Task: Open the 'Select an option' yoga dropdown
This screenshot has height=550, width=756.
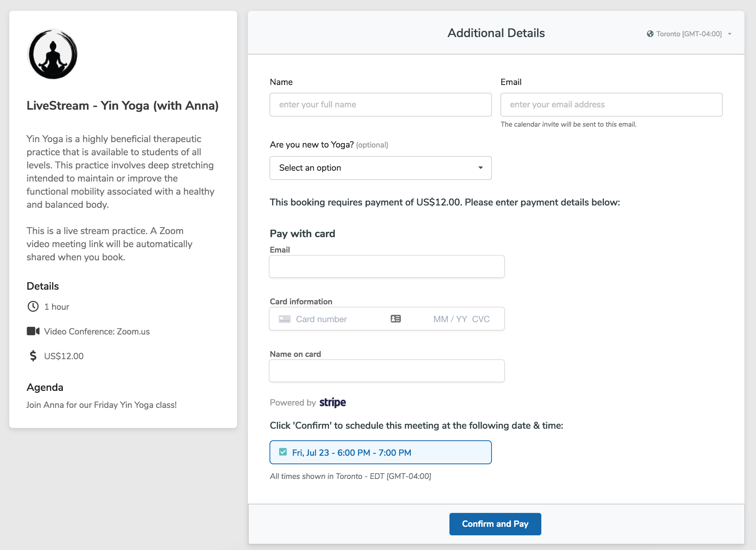Action: click(x=380, y=168)
